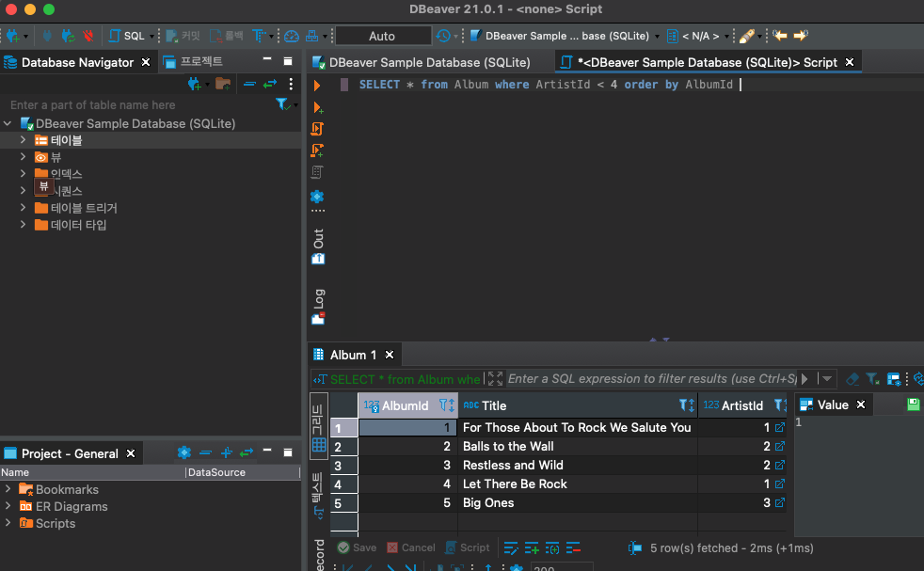
Task: Click the Cancel changes button
Action: 411,547
